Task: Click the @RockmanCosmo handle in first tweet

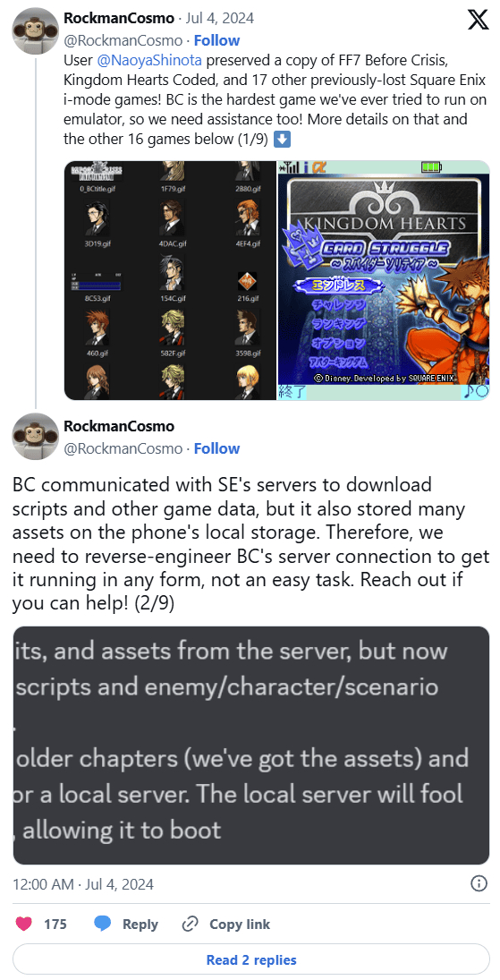Action: (x=123, y=40)
